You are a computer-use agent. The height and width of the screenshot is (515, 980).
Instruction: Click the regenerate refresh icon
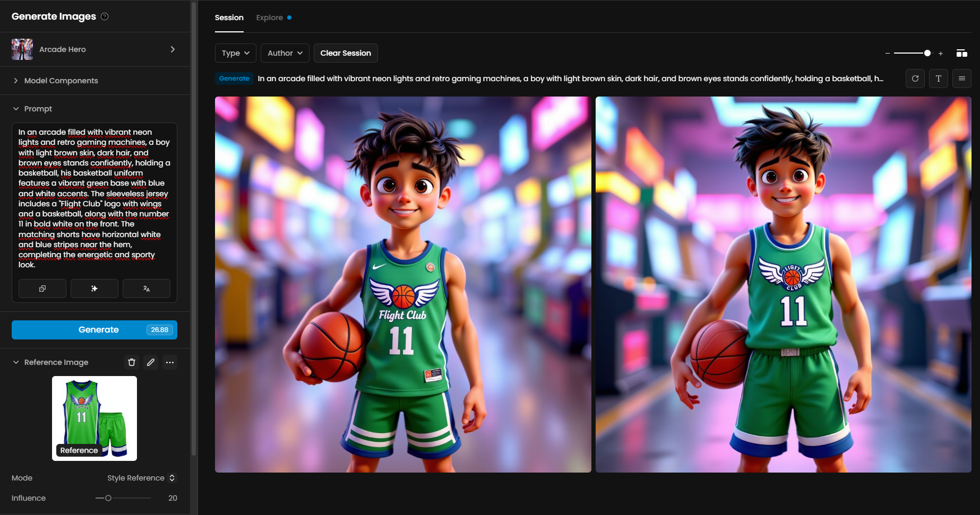pyautogui.click(x=915, y=78)
